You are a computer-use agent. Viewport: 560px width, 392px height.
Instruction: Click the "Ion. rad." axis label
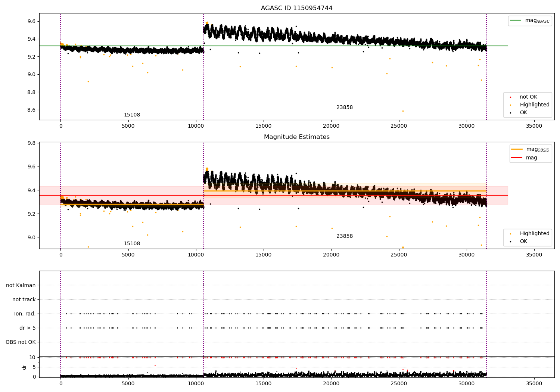pos(25,314)
